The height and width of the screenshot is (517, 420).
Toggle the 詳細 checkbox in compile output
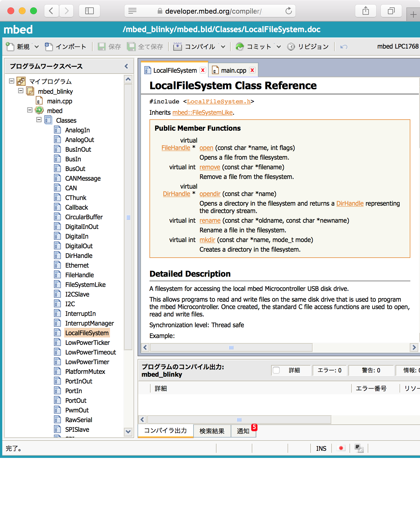(276, 370)
